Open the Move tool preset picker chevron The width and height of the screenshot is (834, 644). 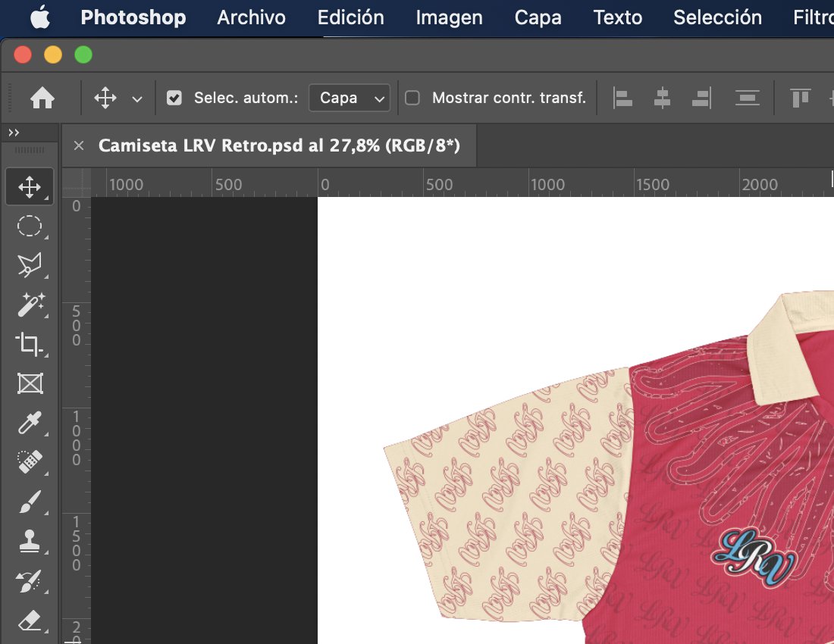(x=137, y=98)
